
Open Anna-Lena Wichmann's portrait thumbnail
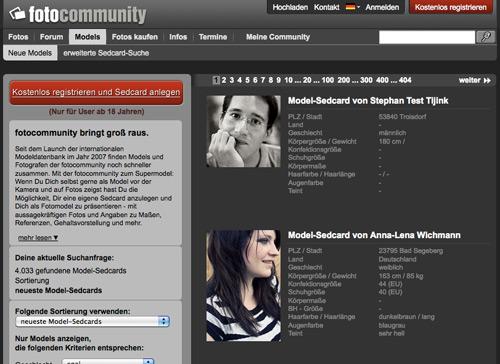tap(243, 286)
